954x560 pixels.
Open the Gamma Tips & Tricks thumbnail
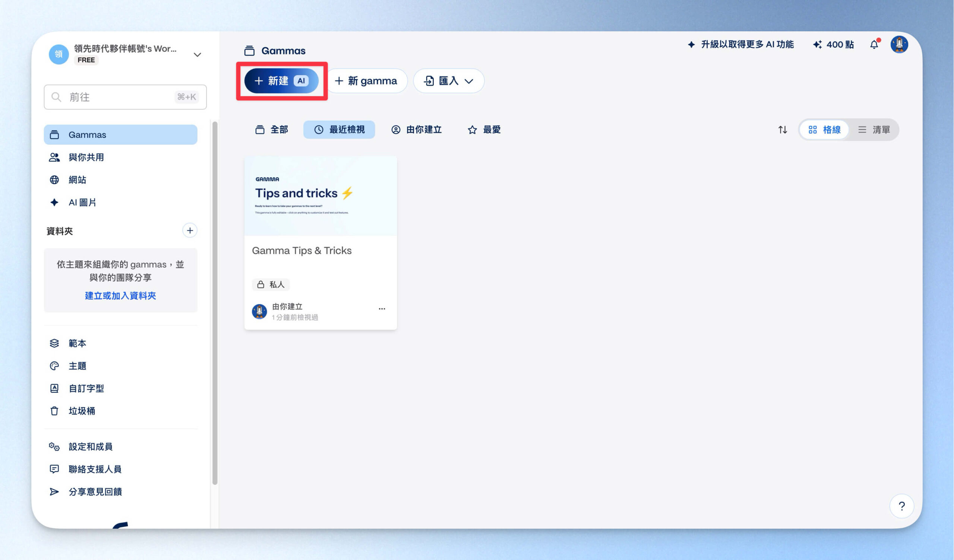tap(320, 196)
